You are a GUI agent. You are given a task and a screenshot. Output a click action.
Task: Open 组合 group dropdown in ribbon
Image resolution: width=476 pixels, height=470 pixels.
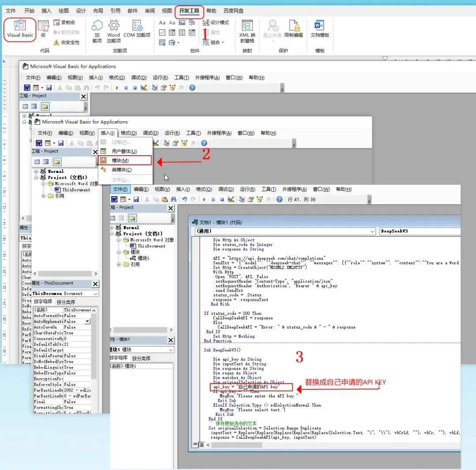pyautogui.click(x=214, y=42)
